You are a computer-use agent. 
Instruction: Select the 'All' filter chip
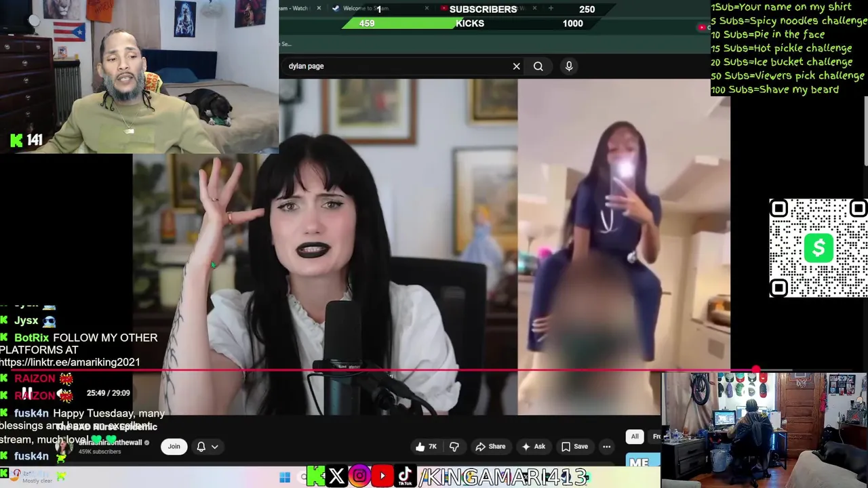click(x=635, y=436)
